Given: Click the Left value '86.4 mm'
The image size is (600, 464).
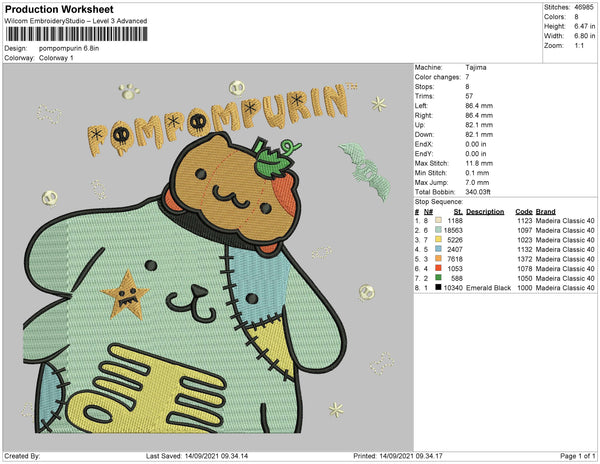Looking at the screenshot, I should pos(479,106).
